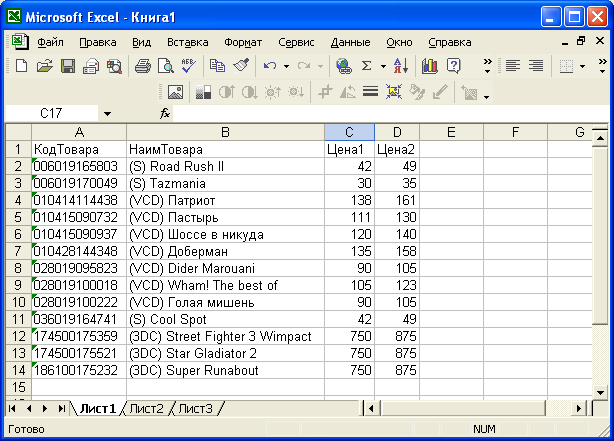Save the workbook with the floppy icon

[x=68, y=66]
